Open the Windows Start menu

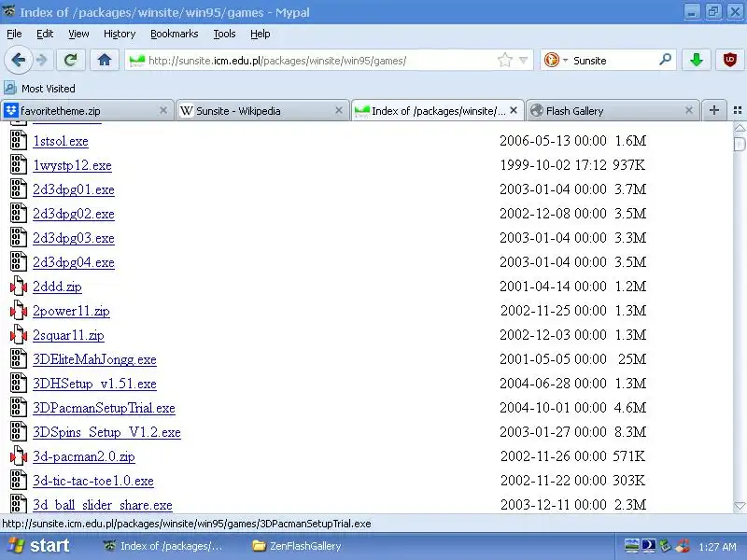click(38, 546)
